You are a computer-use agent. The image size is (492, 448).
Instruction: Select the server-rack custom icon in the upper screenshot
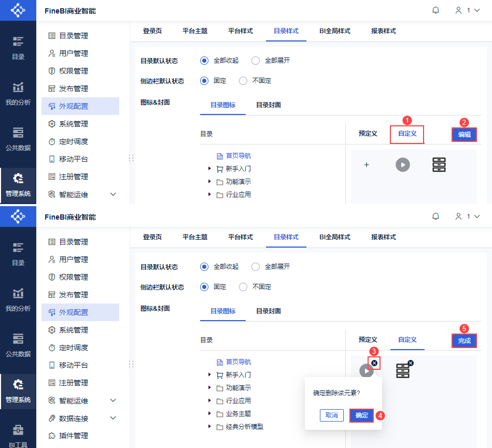click(x=439, y=165)
